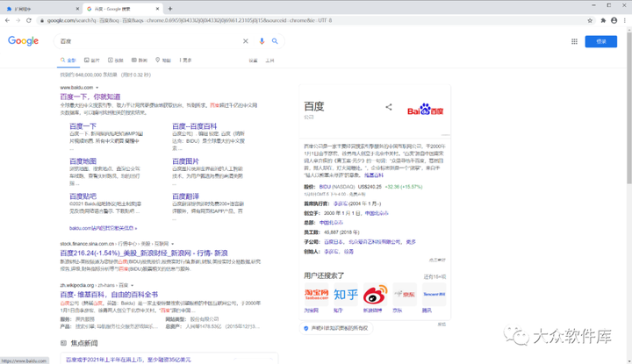The width and height of the screenshot is (632, 364).
Task: Open the Wikipedia link ending the Baidu description
Action: pyautogui.click(x=374, y=175)
